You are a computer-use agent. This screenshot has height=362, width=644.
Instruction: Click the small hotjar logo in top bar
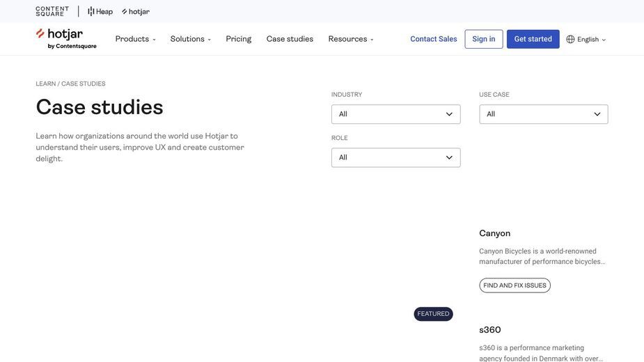[x=136, y=12]
